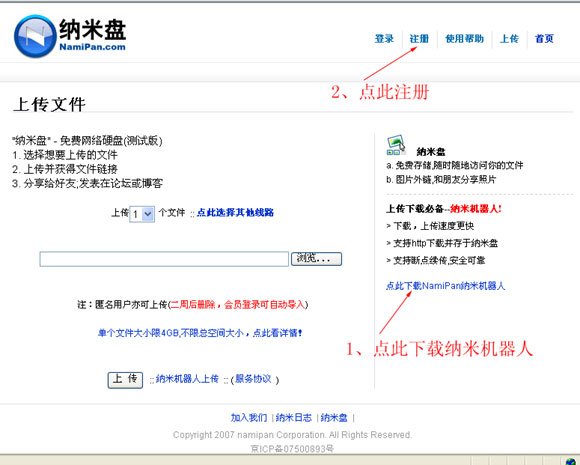Click the file path input field
The width and height of the screenshot is (580, 465).
[x=164, y=259]
